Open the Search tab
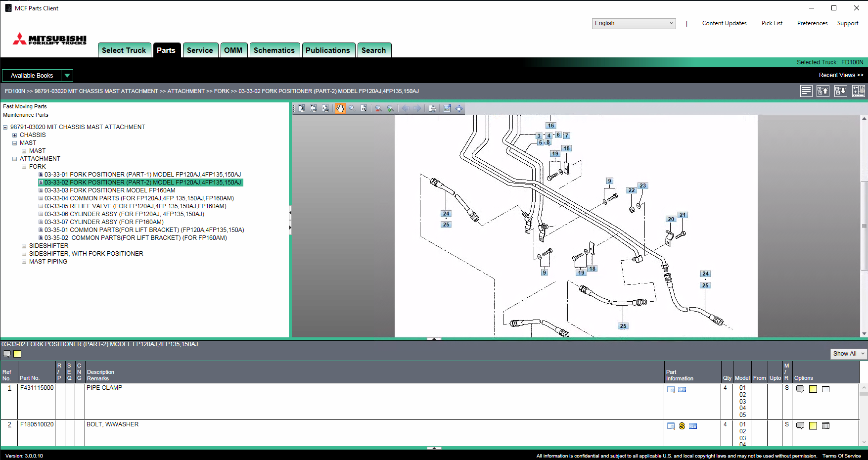868x460 pixels. tap(374, 50)
